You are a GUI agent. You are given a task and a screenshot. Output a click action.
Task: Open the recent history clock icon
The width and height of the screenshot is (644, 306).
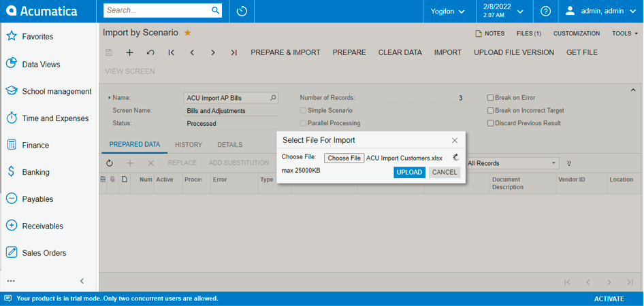coord(242,11)
